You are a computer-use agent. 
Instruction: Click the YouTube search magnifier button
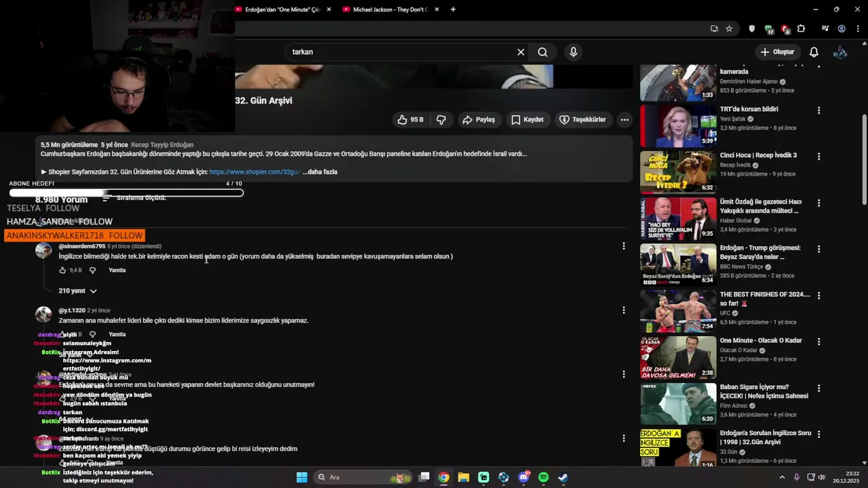(542, 52)
